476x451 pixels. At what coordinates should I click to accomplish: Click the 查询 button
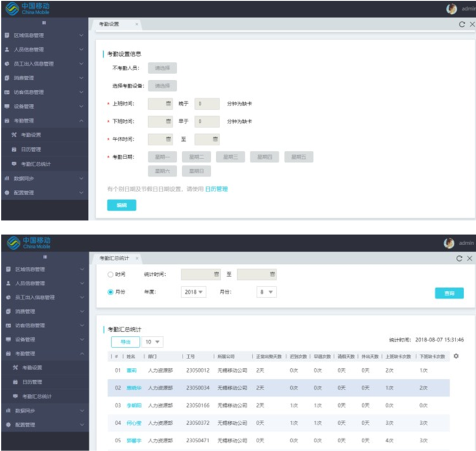[449, 293]
